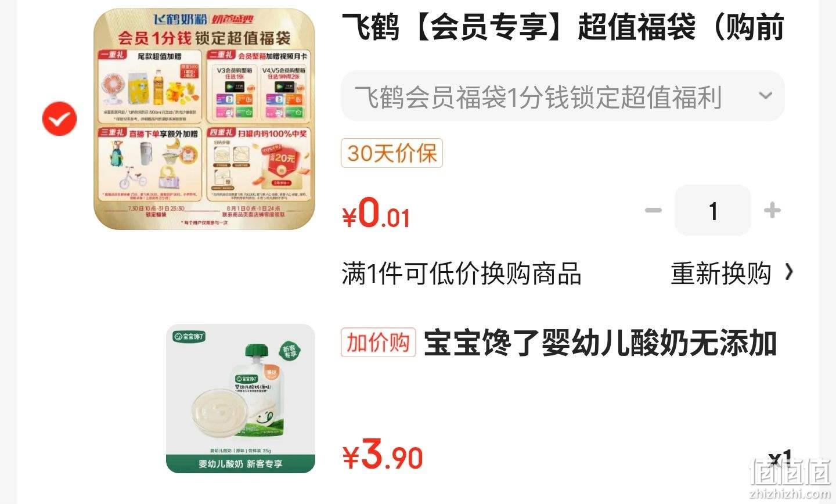
Task: Open the 飞鹤奶粉 会员福袋 product image
Action: pos(204,119)
